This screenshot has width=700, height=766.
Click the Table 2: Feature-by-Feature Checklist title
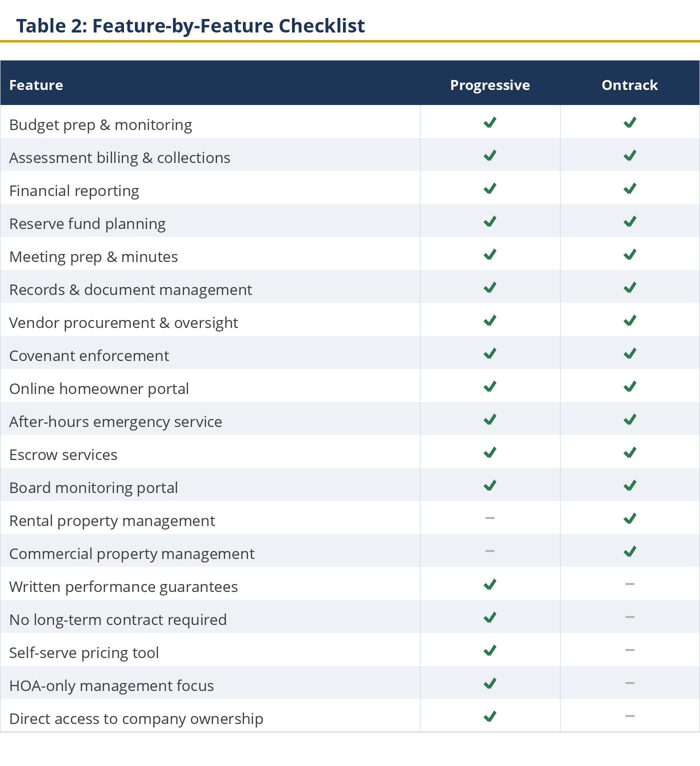click(x=190, y=25)
